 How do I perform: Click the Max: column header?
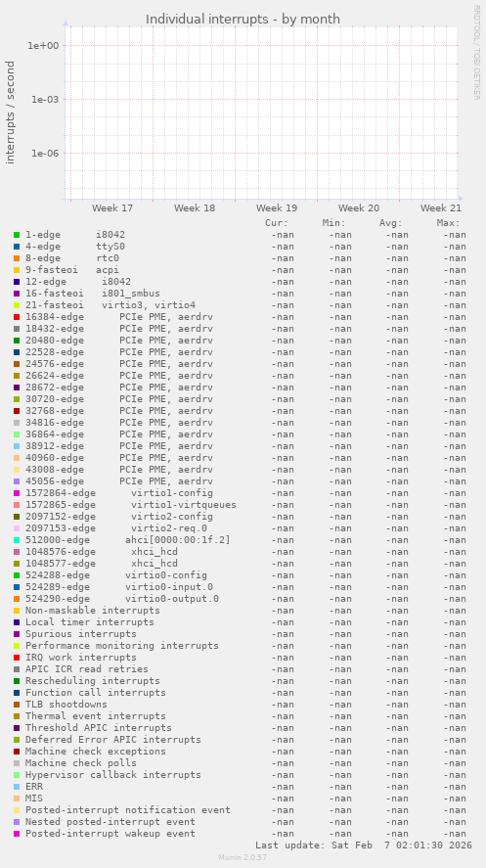point(449,223)
